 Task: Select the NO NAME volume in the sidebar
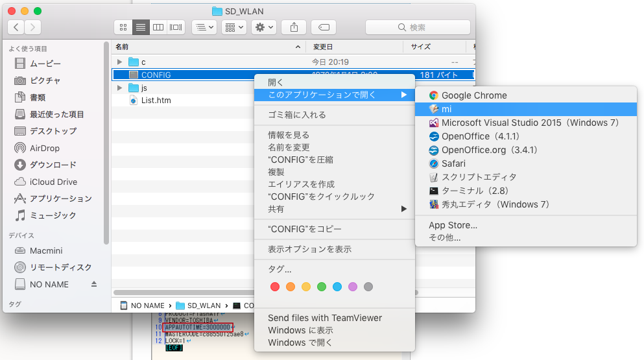[x=42, y=284]
